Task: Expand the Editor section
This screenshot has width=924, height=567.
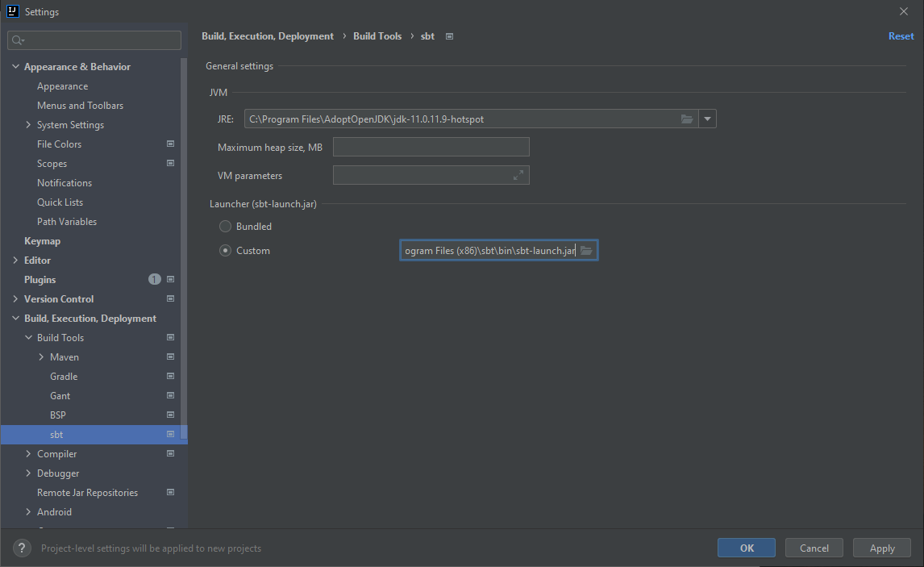Action: coord(16,260)
